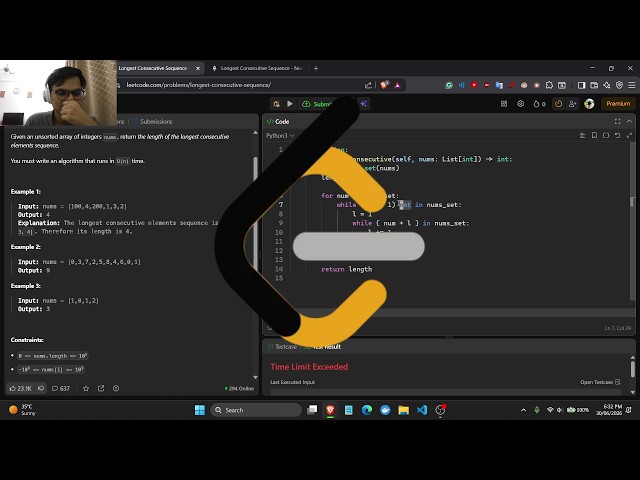Open the layout grid icon
The width and height of the screenshot is (640, 480).
[504, 104]
